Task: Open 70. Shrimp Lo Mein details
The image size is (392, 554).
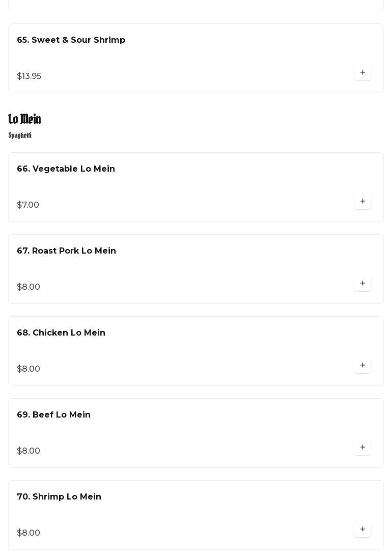Action: (59, 497)
